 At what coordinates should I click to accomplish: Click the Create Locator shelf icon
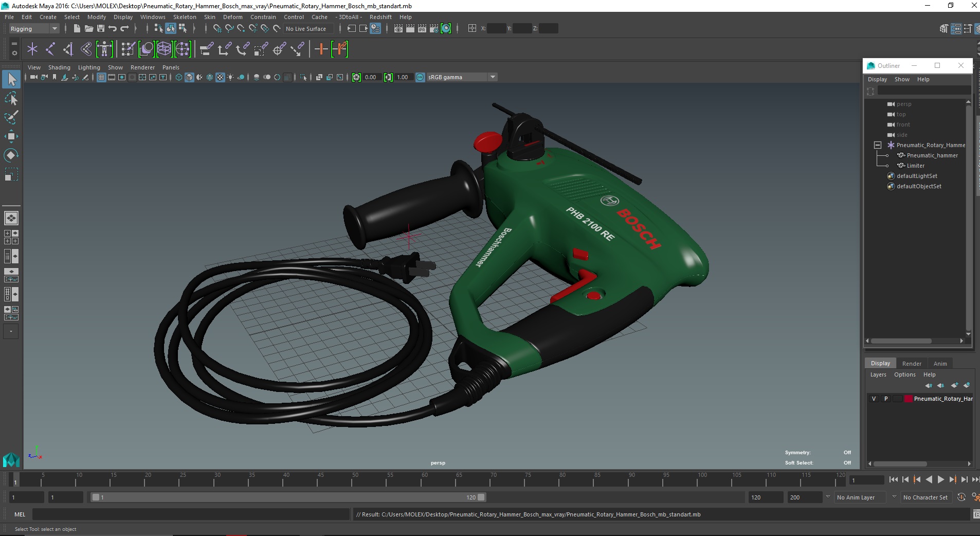point(32,49)
